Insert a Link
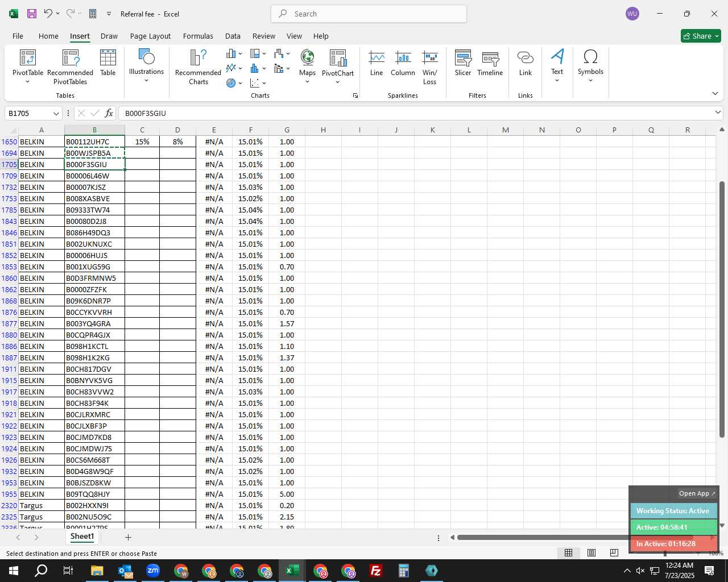The width and height of the screenshot is (728, 582). [x=526, y=63]
